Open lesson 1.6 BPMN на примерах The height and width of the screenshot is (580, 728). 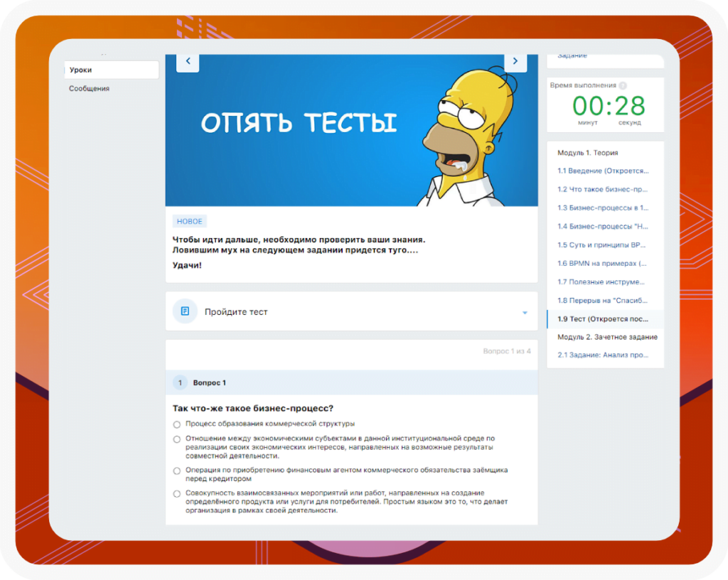[x=601, y=264]
